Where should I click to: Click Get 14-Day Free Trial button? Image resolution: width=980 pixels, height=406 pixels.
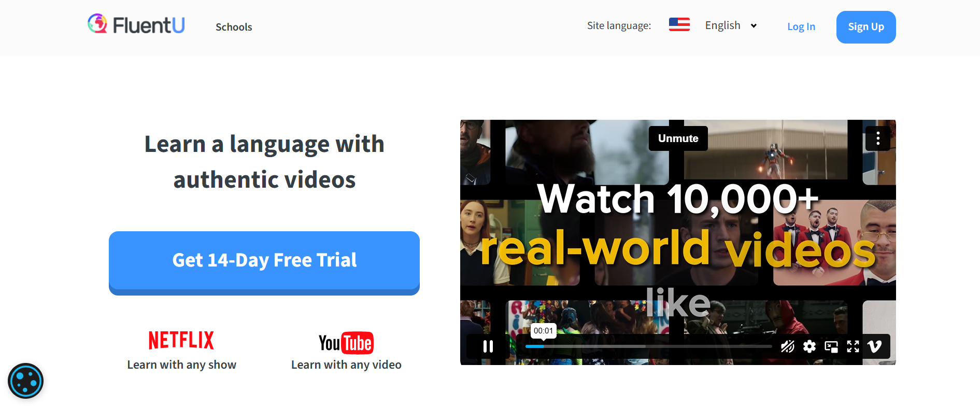pos(264,261)
